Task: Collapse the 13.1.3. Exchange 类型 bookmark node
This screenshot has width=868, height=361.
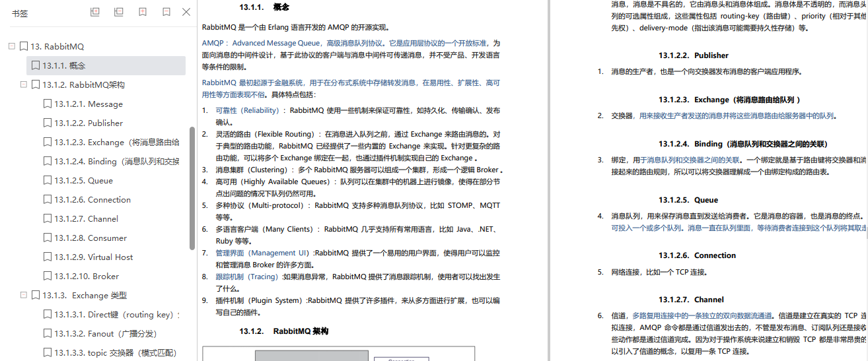Action: [x=24, y=295]
